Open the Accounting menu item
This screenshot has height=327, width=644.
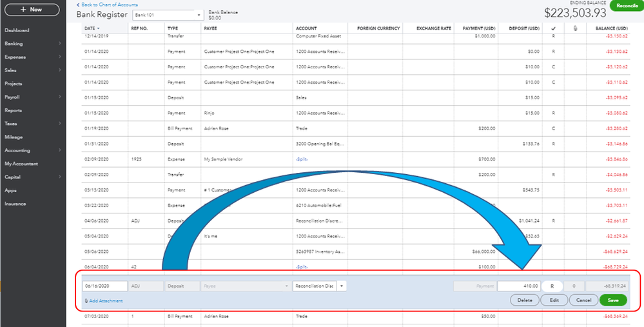point(17,150)
